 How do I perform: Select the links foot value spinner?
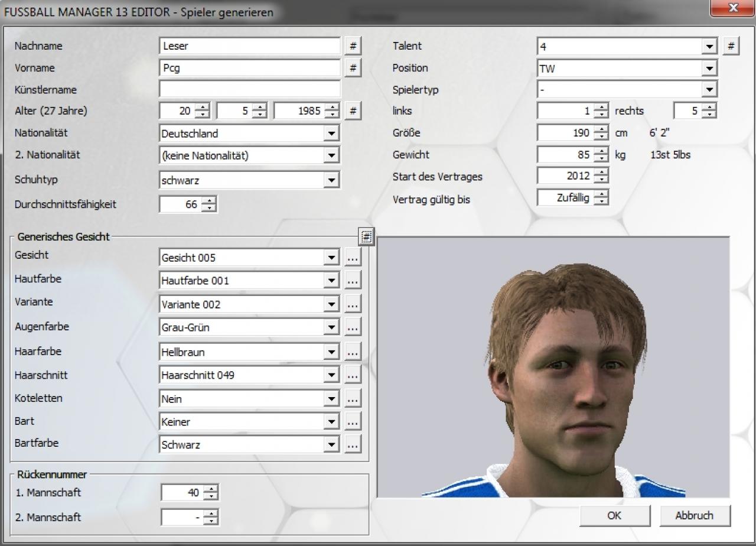click(x=573, y=110)
